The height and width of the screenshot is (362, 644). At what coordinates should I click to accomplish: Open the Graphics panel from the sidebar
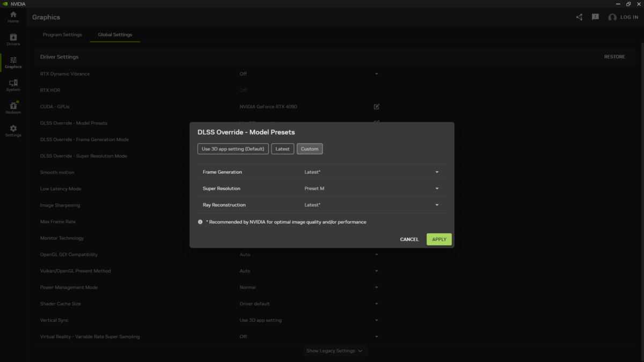(13, 61)
